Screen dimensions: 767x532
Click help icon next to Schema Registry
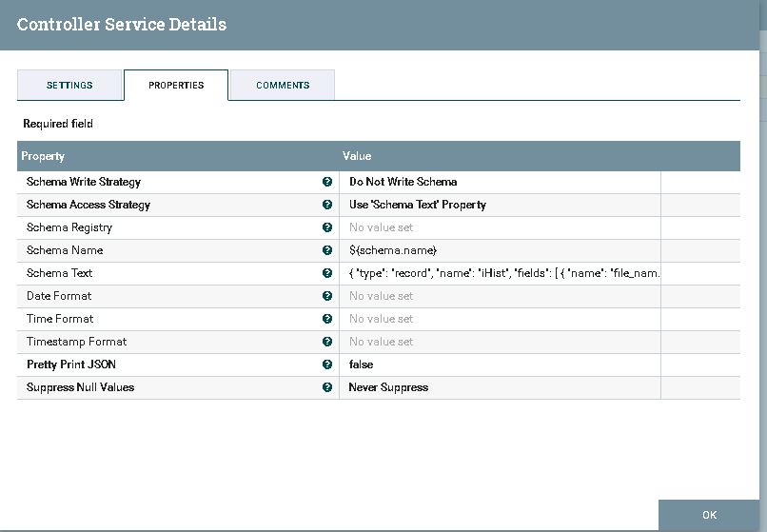327,227
